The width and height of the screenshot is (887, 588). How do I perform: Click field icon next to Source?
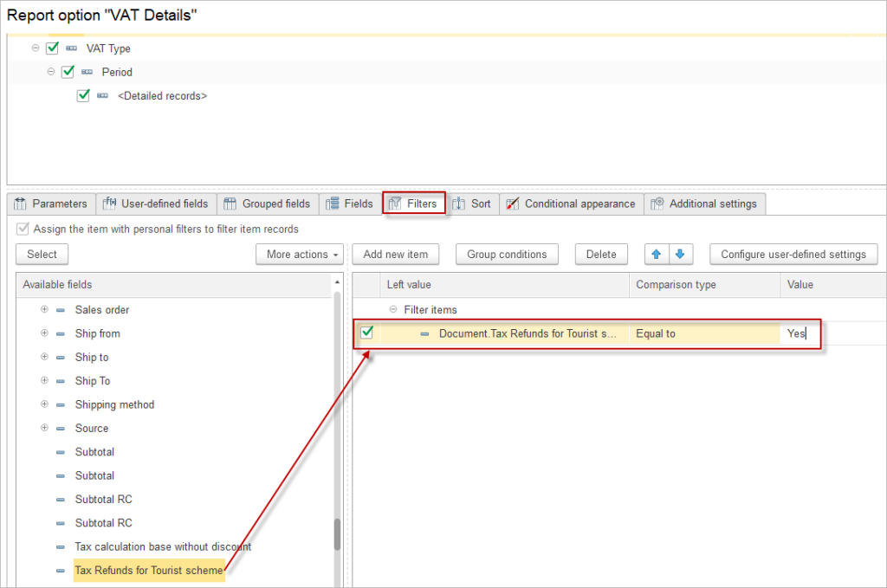[x=61, y=429]
